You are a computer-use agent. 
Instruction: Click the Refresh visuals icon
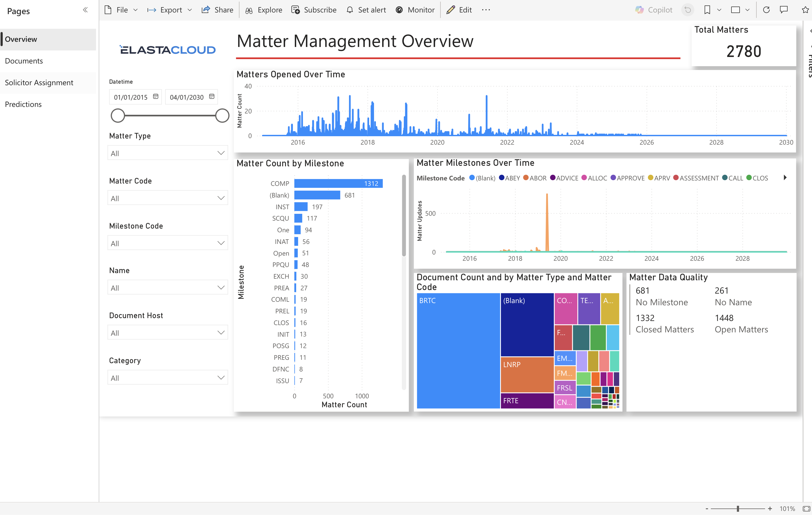click(766, 10)
